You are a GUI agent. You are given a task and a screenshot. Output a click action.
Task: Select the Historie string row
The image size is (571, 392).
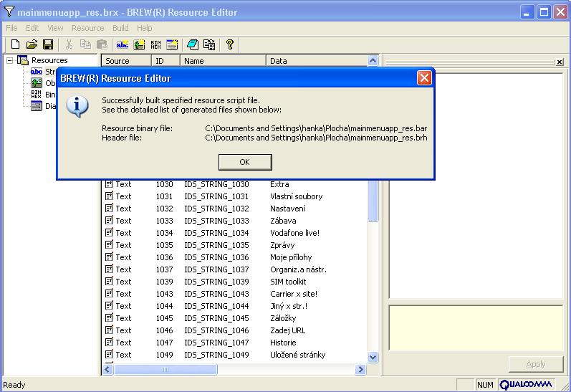coord(233,343)
